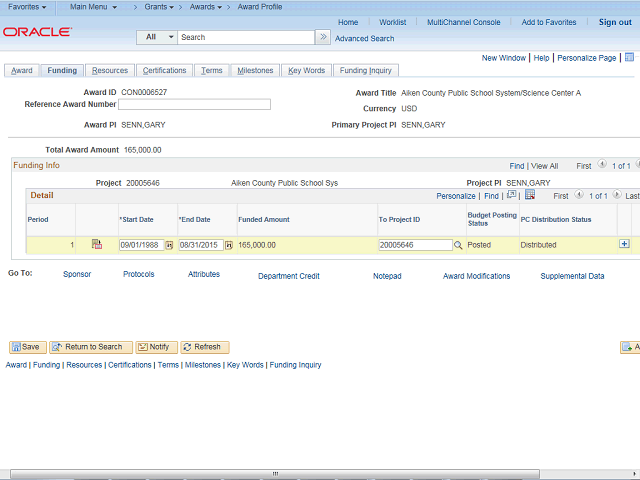The height and width of the screenshot is (480, 640).
Task: Click the Help link
Action: (x=541, y=58)
